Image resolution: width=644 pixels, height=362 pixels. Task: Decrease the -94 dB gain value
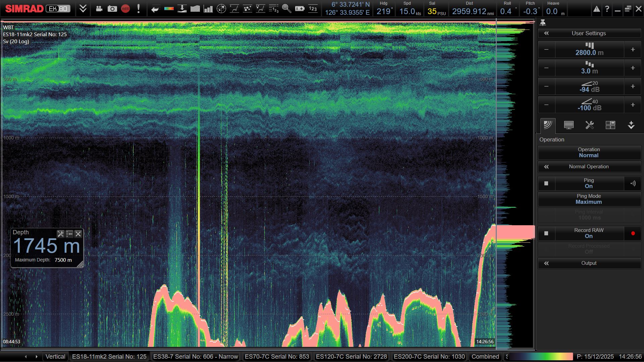tap(546, 86)
